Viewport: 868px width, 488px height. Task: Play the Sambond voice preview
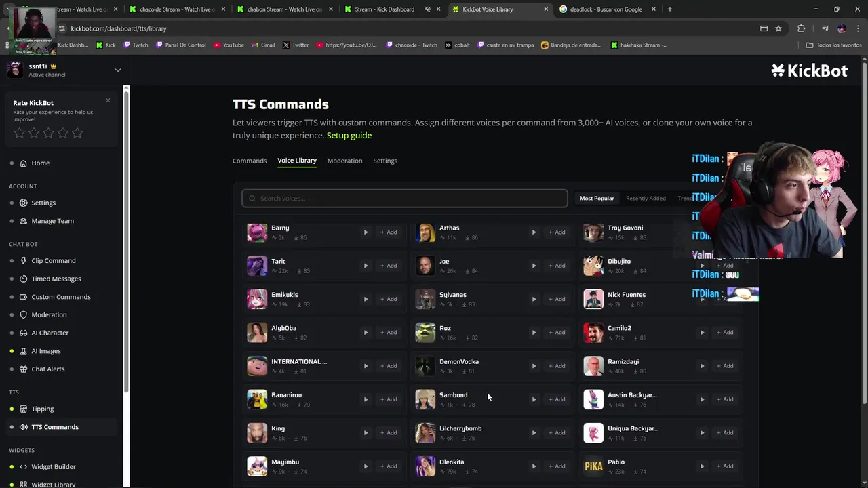pos(534,399)
